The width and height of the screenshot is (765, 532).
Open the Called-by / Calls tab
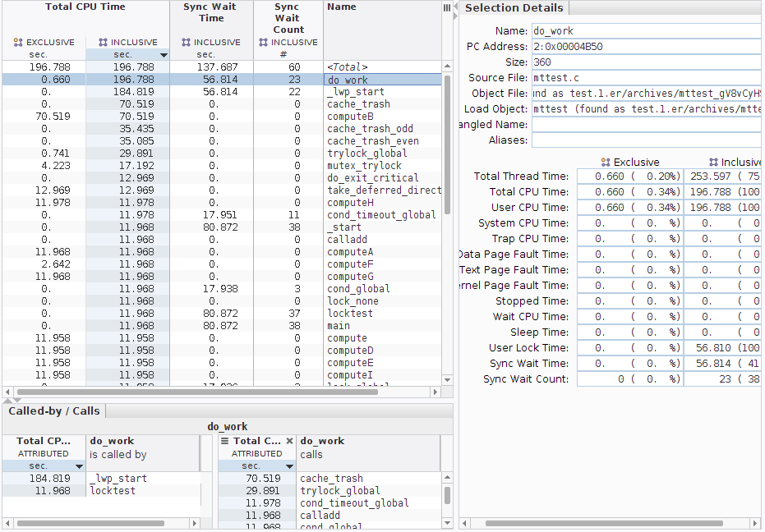(x=54, y=411)
